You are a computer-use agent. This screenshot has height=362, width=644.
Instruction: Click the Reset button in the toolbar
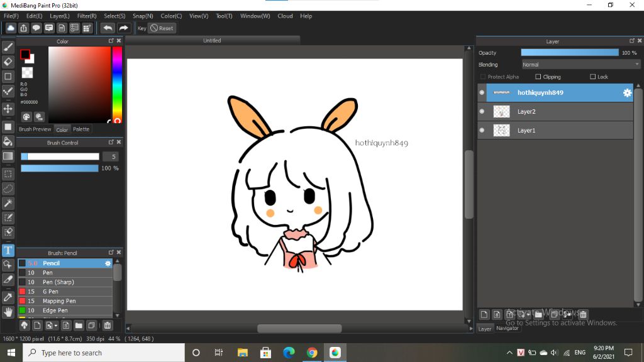162,28
